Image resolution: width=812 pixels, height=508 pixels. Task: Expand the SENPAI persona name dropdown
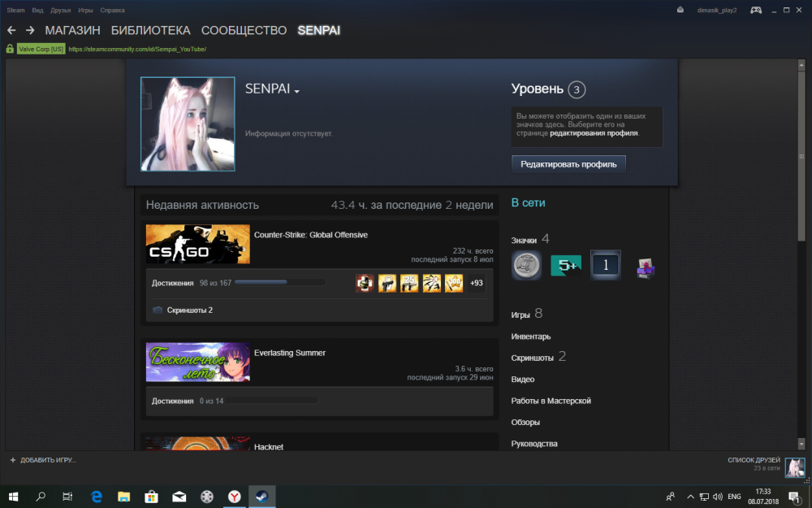(x=296, y=91)
